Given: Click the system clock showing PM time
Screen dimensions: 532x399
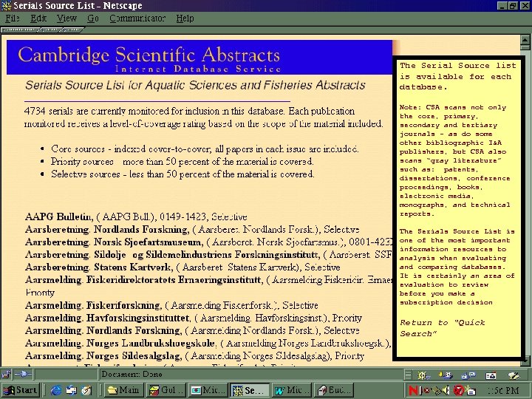Looking at the screenshot, I should (x=502, y=391).
